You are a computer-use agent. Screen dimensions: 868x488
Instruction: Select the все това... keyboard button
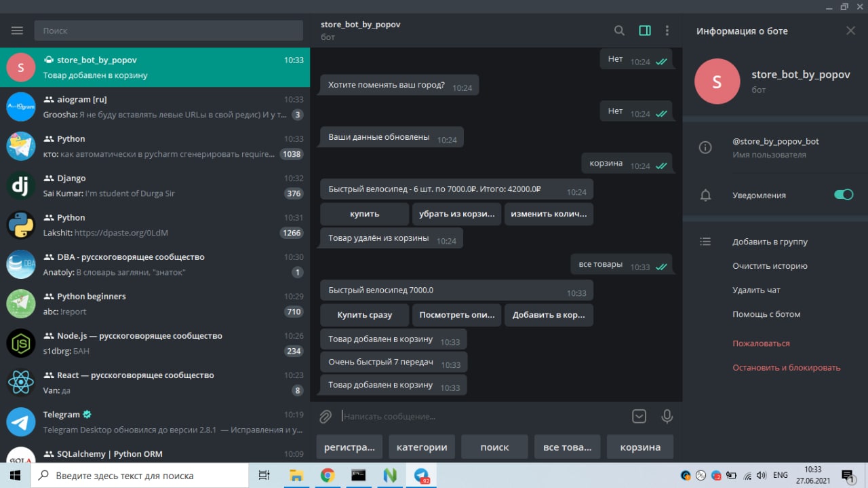[x=567, y=447]
